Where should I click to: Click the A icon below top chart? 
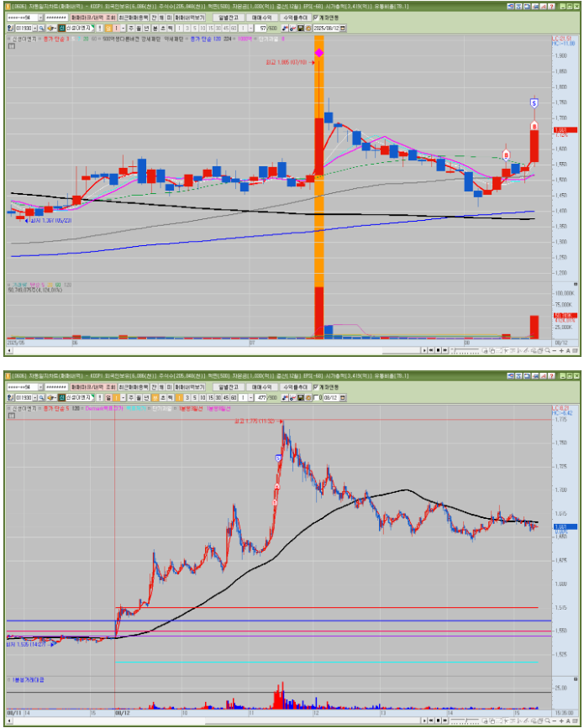coord(568,350)
